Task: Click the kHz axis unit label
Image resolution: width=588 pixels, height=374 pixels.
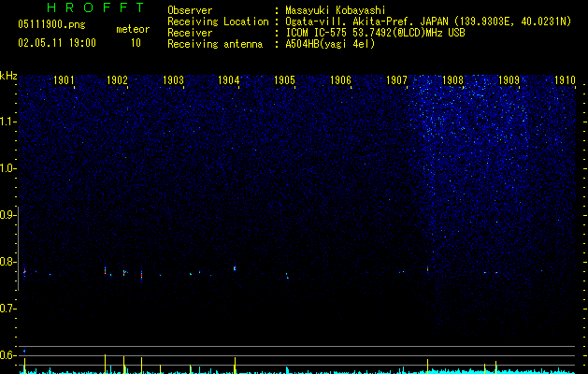Action: point(8,76)
